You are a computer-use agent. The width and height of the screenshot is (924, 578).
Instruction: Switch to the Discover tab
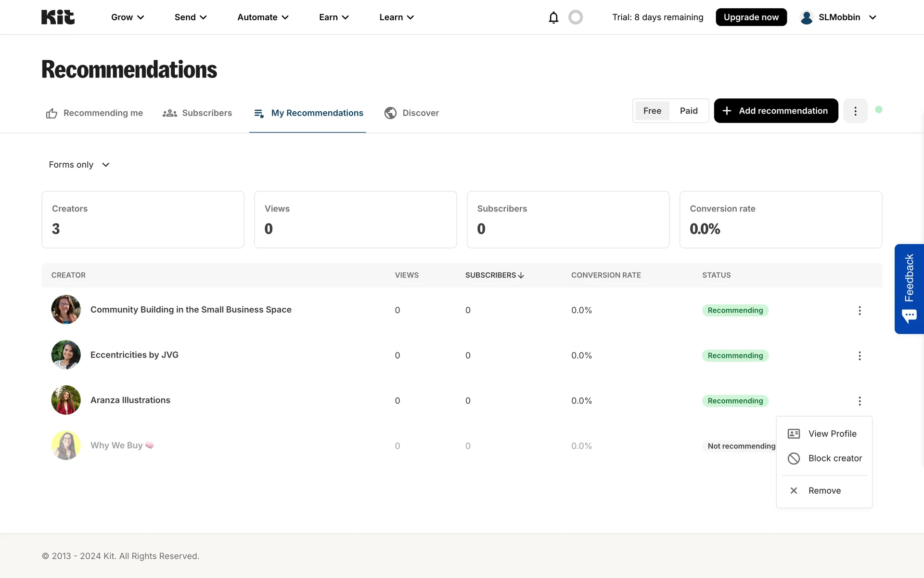tap(412, 113)
